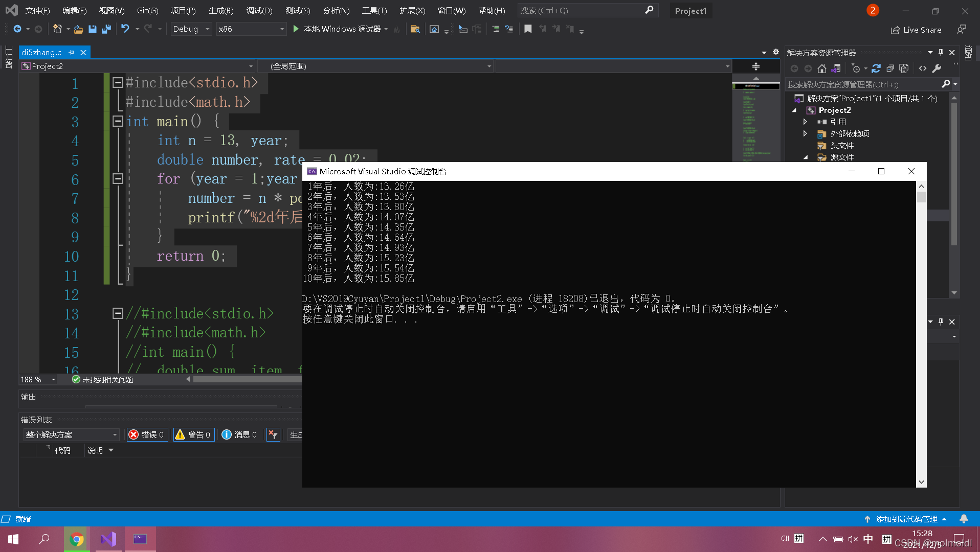This screenshot has width=980, height=552.
Task: Save the current file with the disk icon
Action: coord(93,29)
